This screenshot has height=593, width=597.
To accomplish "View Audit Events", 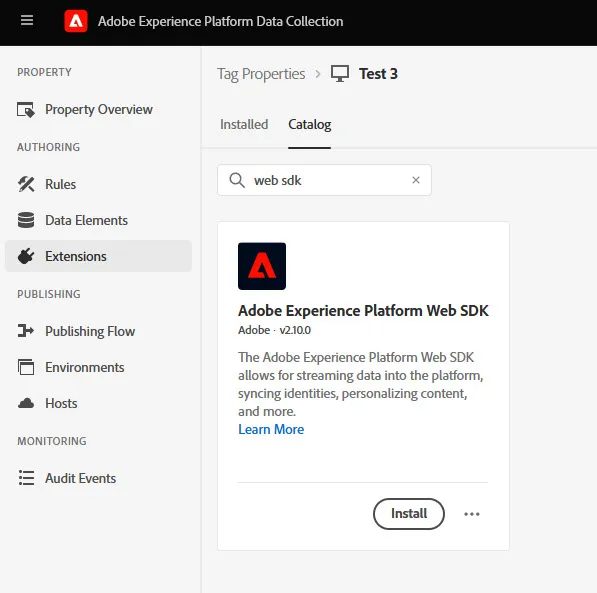I will 98,478.
